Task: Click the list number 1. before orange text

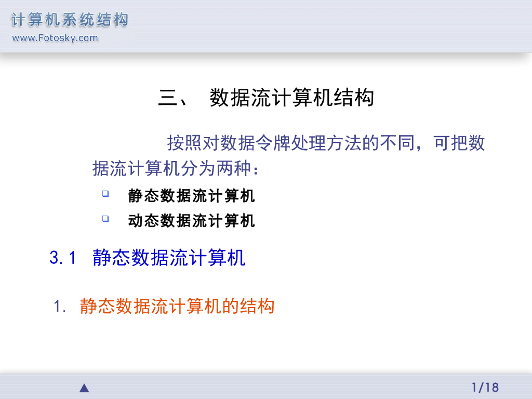Action: 60,307
